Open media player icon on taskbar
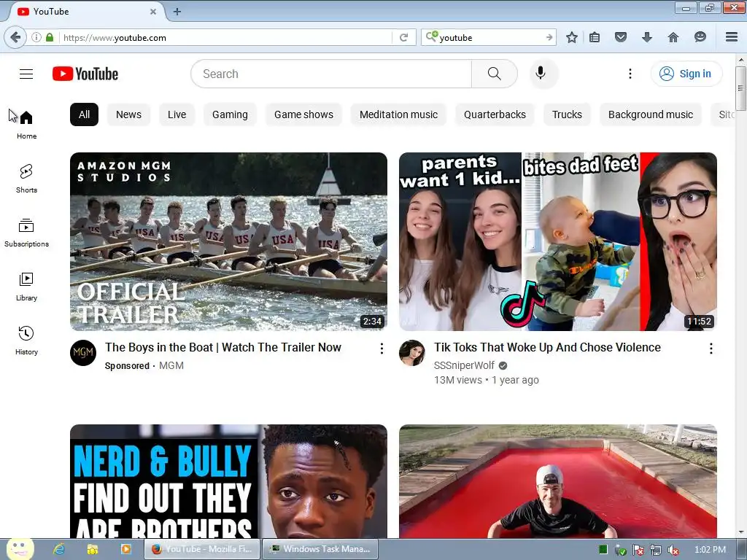Screen dimensions: 747x560 125,549
